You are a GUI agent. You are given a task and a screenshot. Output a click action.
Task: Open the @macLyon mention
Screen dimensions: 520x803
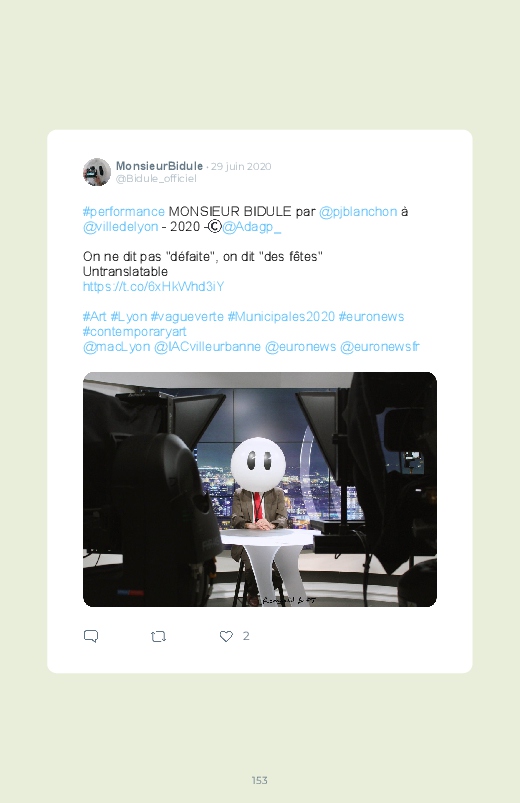(x=116, y=347)
